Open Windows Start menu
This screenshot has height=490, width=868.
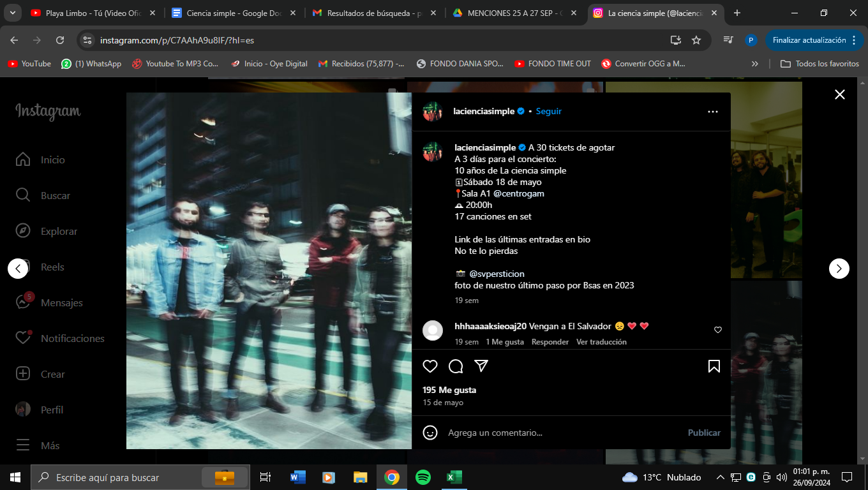[x=15, y=477]
